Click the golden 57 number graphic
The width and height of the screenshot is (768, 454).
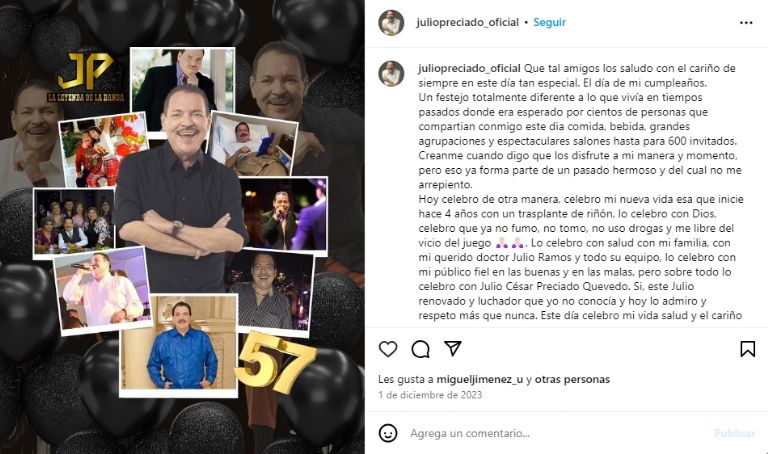click(275, 362)
